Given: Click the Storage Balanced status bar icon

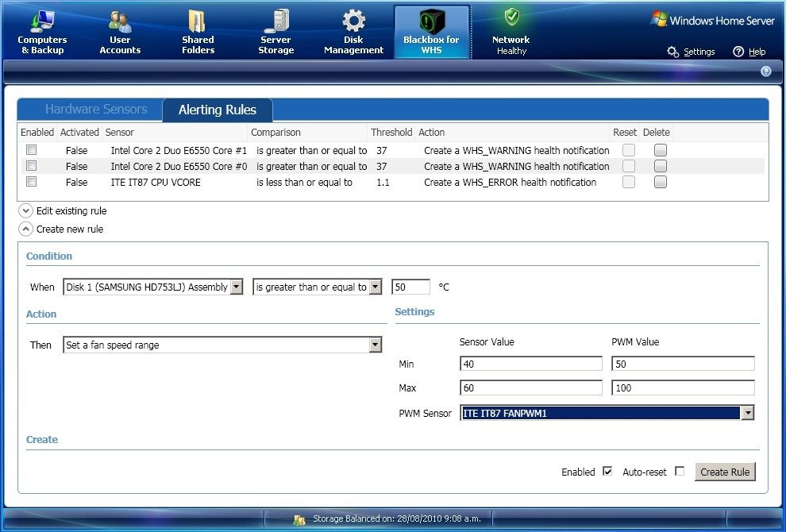Looking at the screenshot, I should [x=299, y=519].
